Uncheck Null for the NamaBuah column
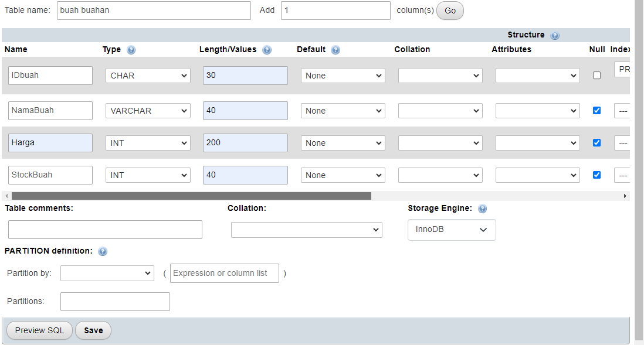This screenshot has height=345, width=644. tap(596, 111)
